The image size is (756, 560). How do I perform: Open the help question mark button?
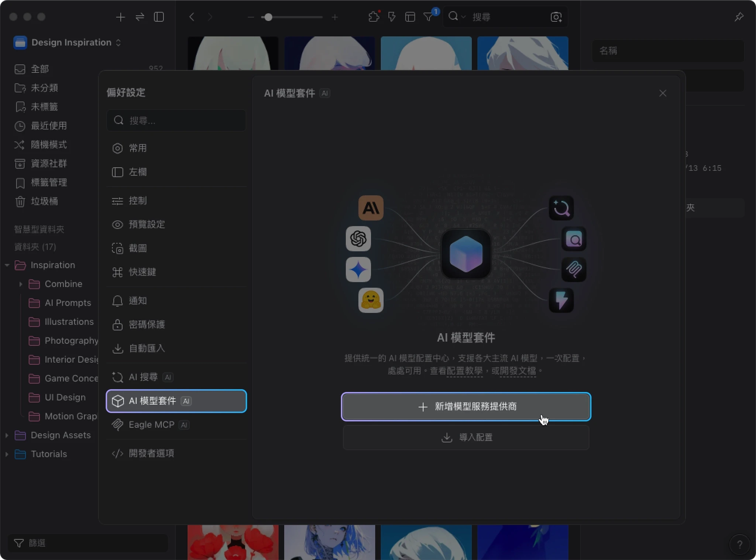[739, 544]
